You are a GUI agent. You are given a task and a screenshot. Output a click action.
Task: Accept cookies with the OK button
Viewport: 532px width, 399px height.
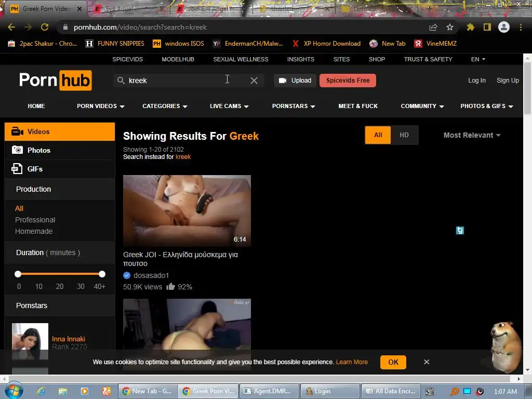[393, 362]
